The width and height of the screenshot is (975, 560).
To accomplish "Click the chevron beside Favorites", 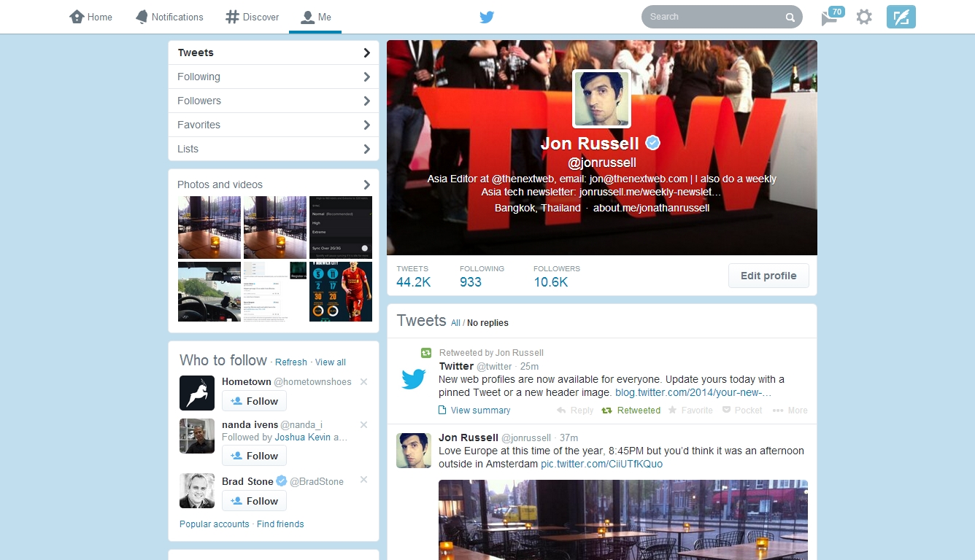I will click(x=366, y=125).
